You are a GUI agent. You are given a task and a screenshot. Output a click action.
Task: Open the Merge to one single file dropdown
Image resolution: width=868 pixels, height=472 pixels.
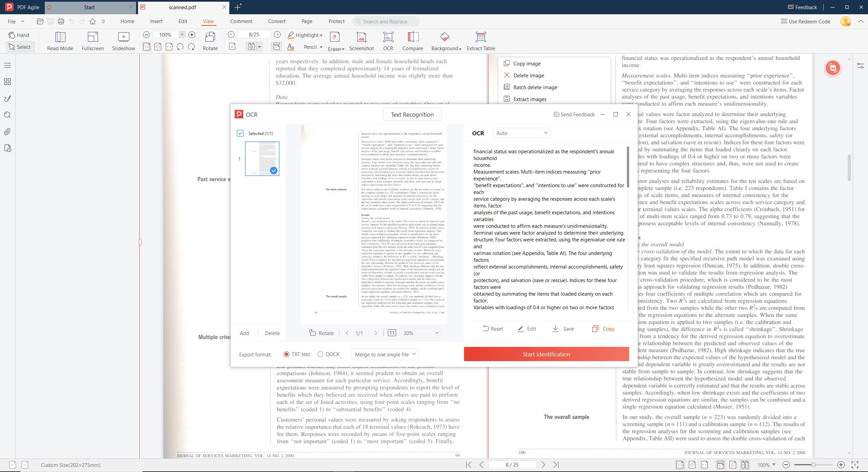[385, 354]
